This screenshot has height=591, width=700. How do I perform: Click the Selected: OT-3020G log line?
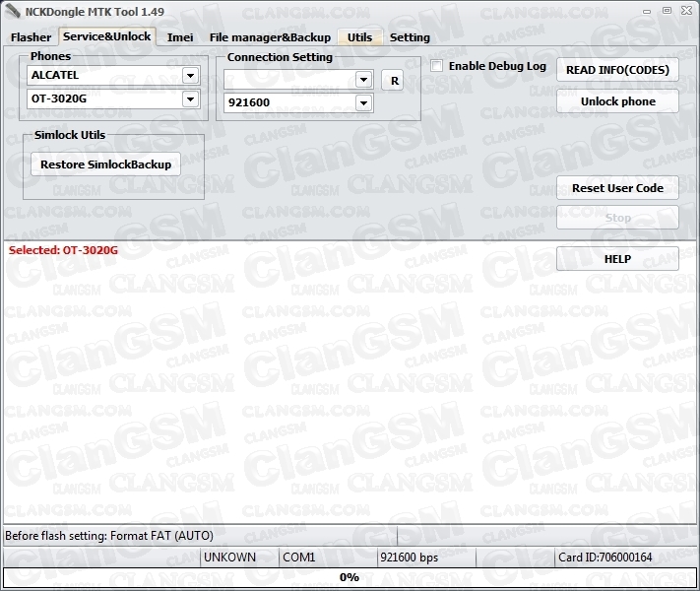pos(63,250)
